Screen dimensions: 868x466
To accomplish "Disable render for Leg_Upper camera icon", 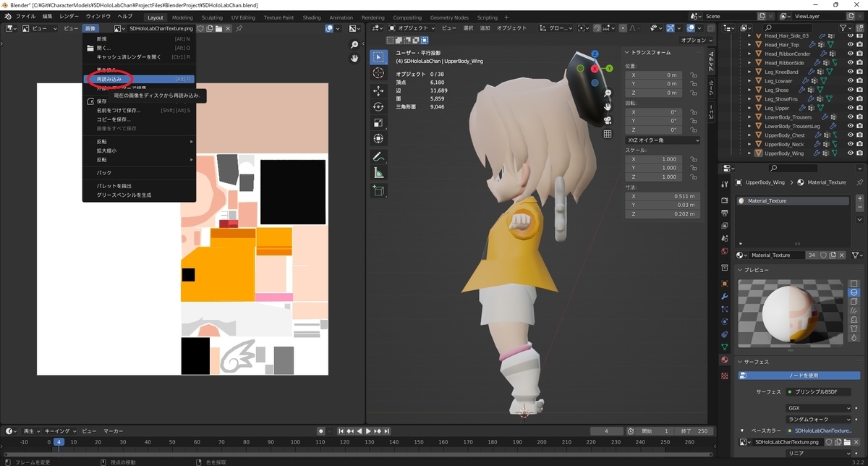I will (x=860, y=108).
